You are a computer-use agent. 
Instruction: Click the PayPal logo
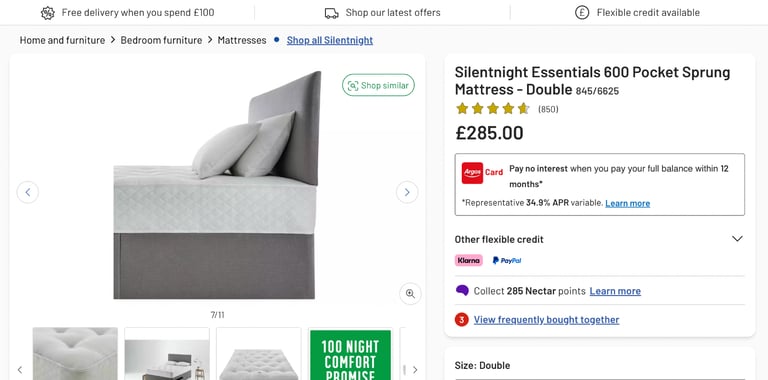(506, 261)
